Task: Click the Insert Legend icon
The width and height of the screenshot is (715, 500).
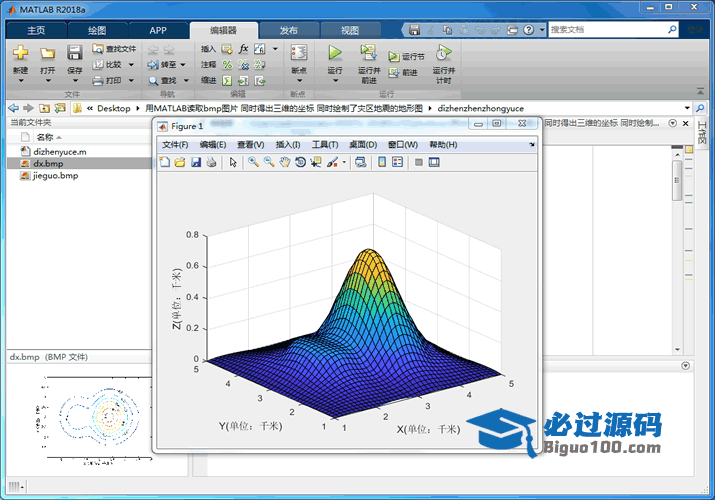Action: pyautogui.click(x=398, y=162)
